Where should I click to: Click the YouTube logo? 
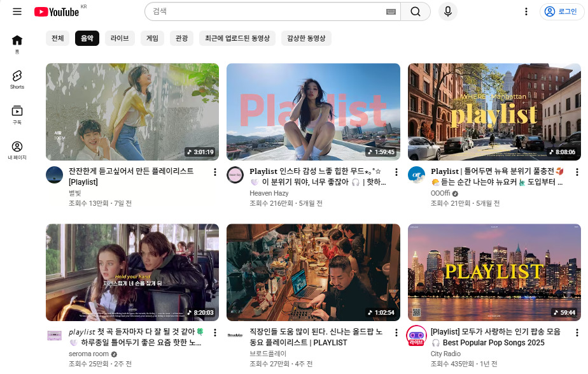click(x=57, y=11)
